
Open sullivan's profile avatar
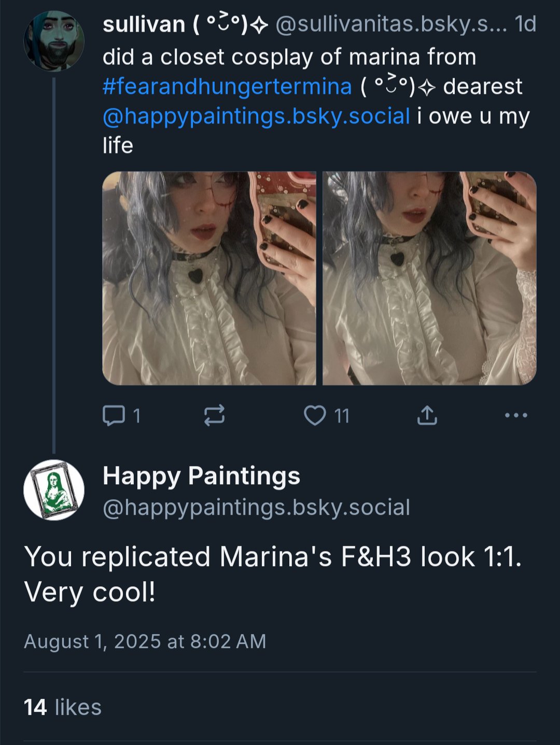pyautogui.click(x=54, y=40)
